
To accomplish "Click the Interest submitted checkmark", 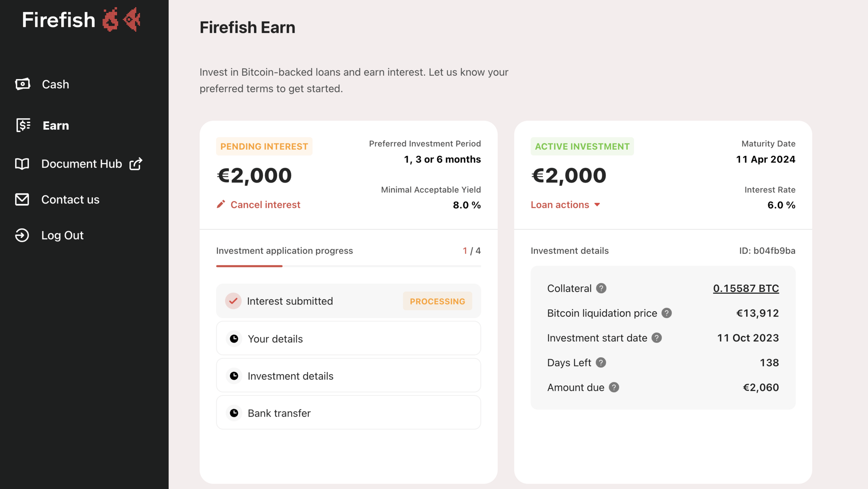I will point(233,301).
